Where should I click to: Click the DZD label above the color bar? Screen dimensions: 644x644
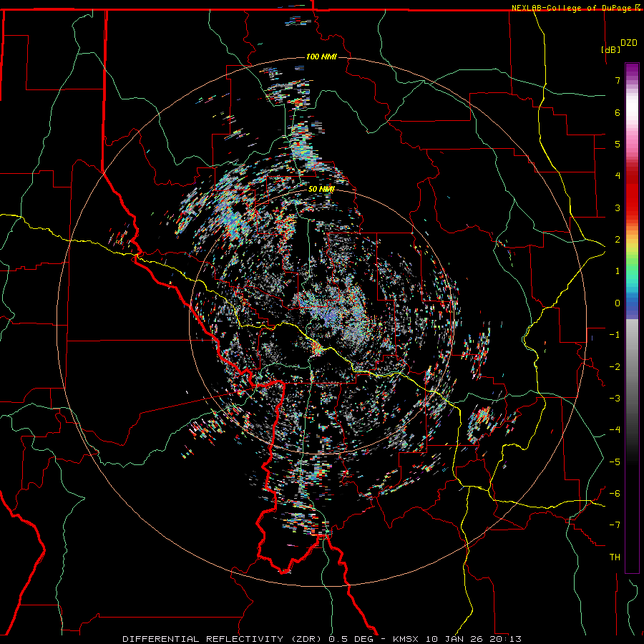(628, 43)
